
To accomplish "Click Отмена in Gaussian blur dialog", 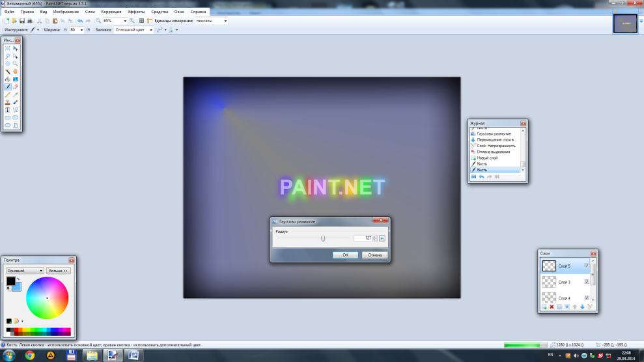I will click(x=374, y=255).
